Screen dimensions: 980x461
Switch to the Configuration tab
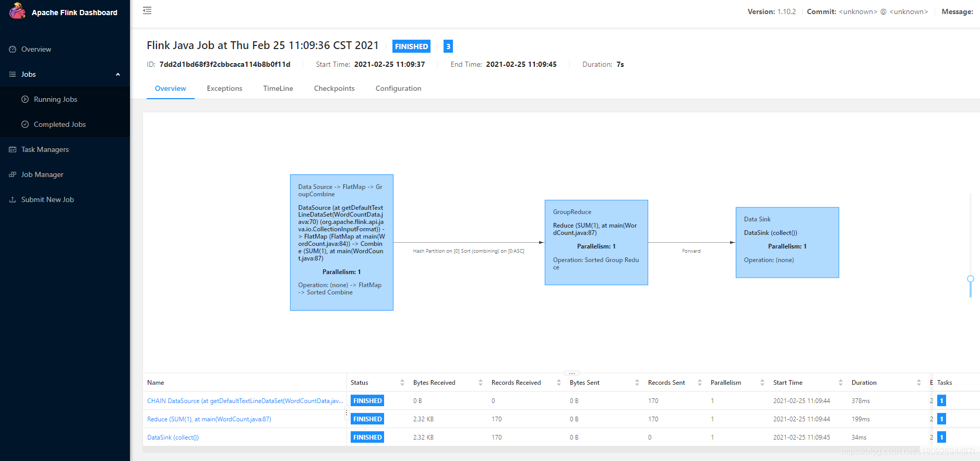tap(399, 88)
